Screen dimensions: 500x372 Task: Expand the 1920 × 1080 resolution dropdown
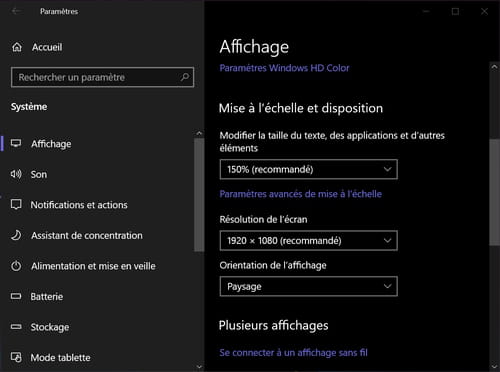pos(309,240)
